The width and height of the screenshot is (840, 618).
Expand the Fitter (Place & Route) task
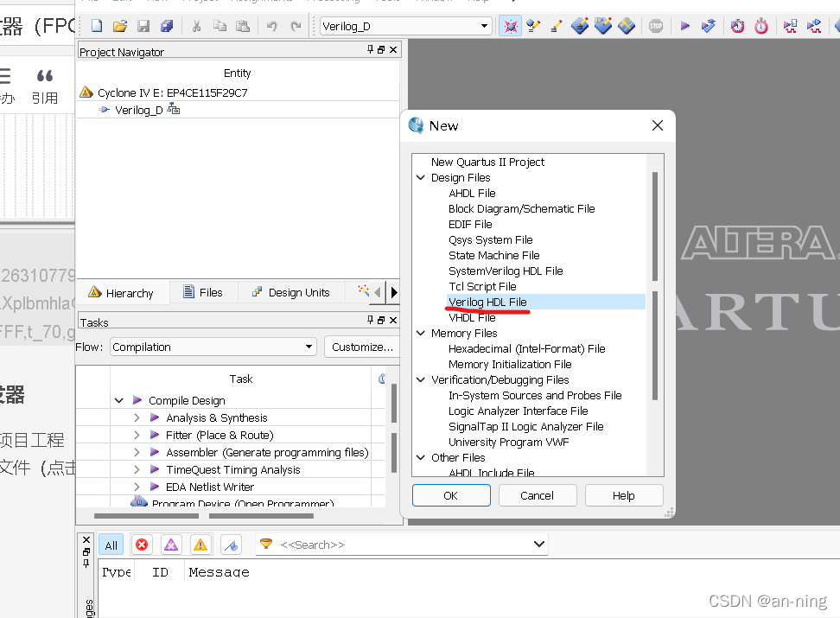click(x=137, y=435)
